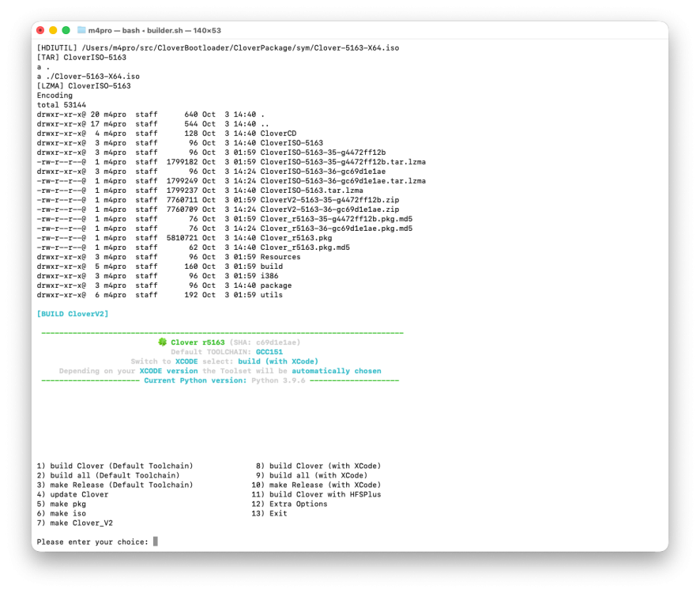Click the 'a ./Clover-5163-X64.iso' line

click(x=88, y=76)
